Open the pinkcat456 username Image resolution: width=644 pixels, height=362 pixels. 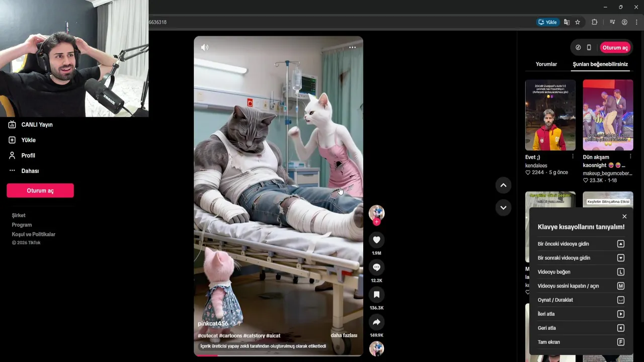coord(213,323)
